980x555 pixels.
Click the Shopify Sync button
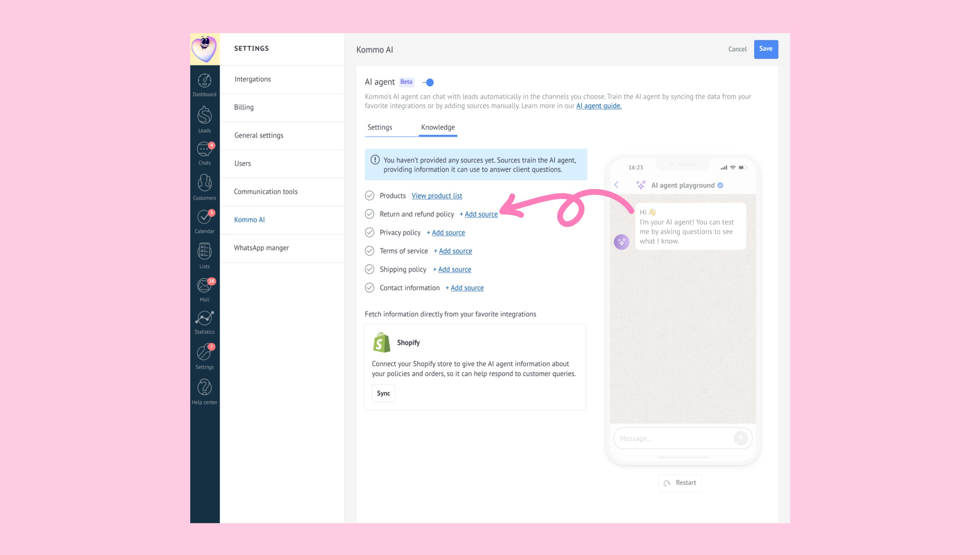click(383, 394)
